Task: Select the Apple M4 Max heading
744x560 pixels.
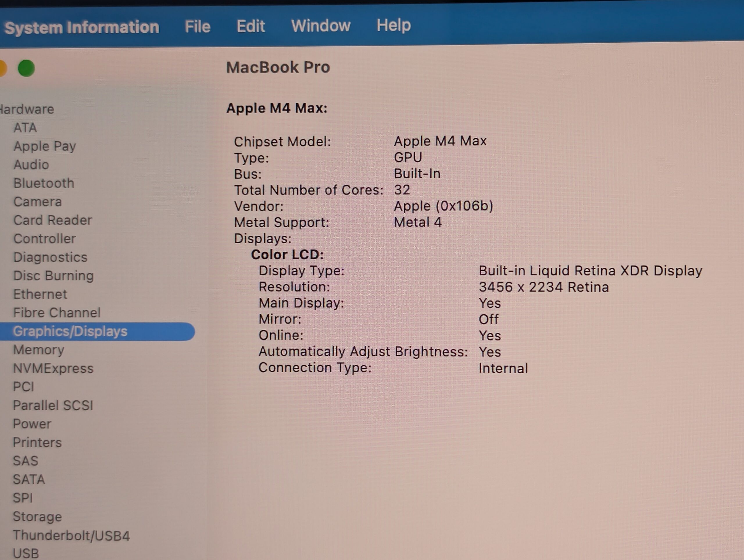Action: pyautogui.click(x=276, y=108)
